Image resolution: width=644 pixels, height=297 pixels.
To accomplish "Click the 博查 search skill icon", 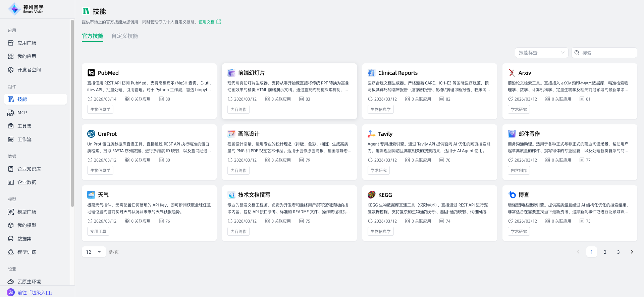I will [512, 195].
